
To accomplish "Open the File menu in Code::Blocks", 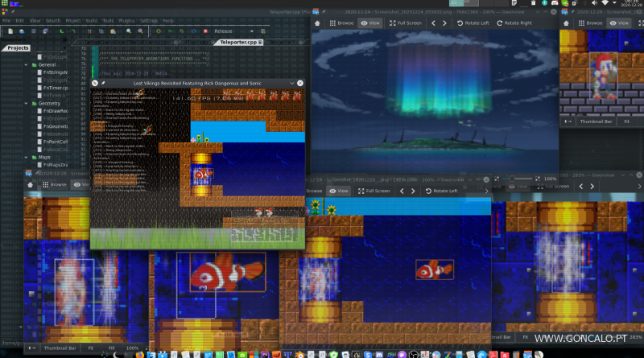I will [x=6, y=21].
